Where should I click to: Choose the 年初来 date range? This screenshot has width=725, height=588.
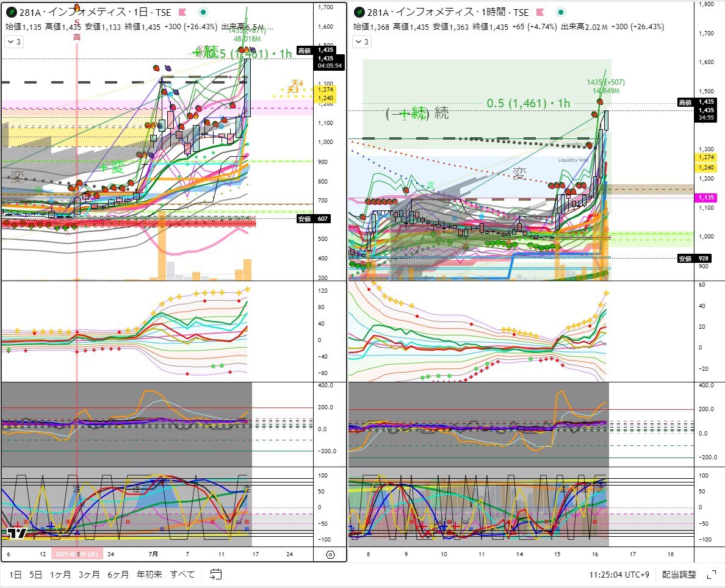150,575
